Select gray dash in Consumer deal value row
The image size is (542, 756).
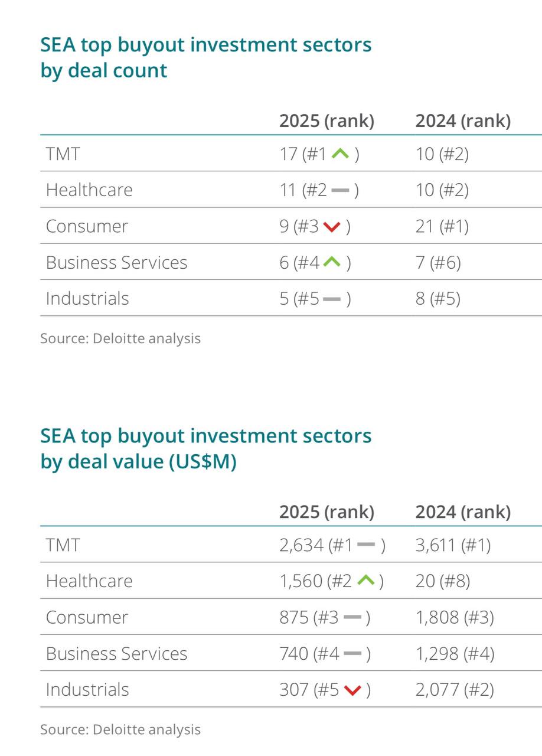352,618
